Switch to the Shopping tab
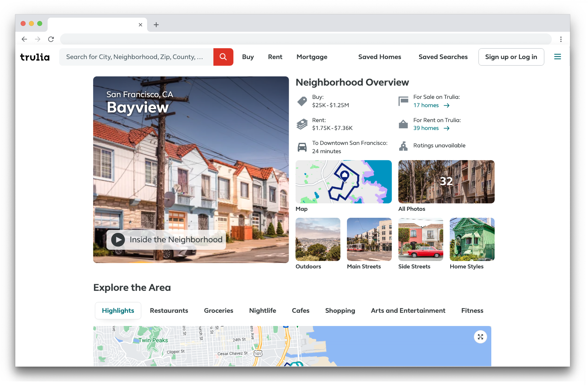 pyautogui.click(x=340, y=310)
